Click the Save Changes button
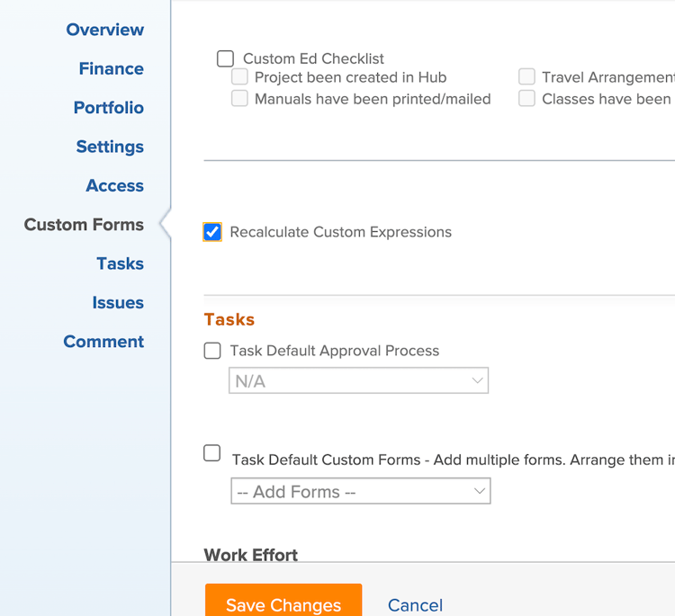 click(x=283, y=603)
